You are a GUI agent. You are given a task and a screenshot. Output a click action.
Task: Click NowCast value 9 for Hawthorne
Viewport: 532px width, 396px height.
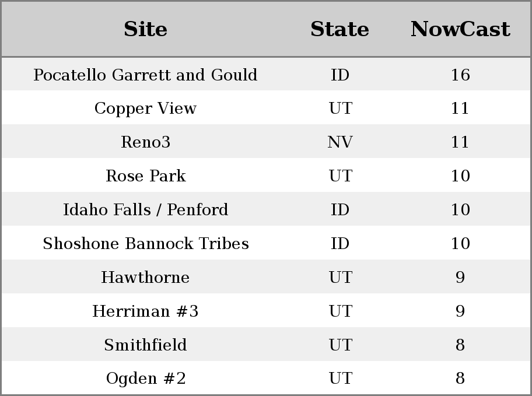coord(460,278)
